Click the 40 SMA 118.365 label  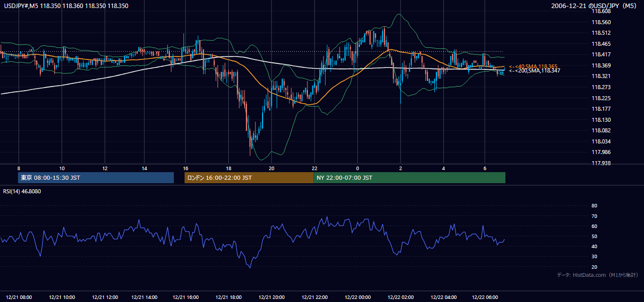click(533, 66)
